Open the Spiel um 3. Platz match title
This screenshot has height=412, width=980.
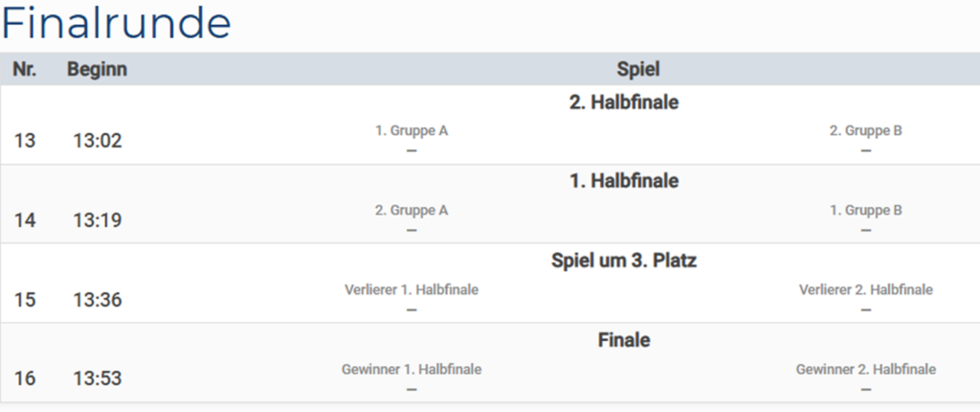pos(624,261)
